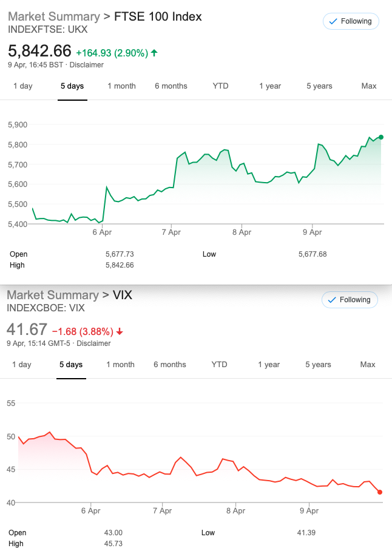Select VIX '1 day' tab
The height and width of the screenshot is (548, 392).
(22, 365)
